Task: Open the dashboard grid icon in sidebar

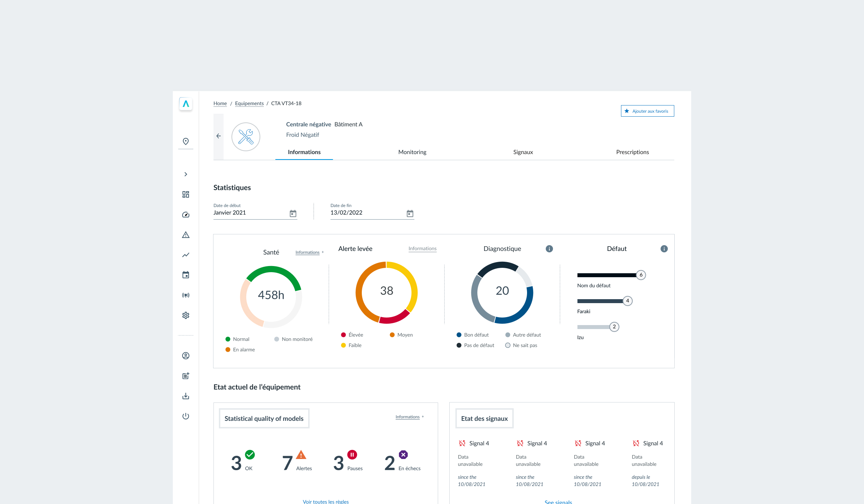Action: click(x=186, y=194)
